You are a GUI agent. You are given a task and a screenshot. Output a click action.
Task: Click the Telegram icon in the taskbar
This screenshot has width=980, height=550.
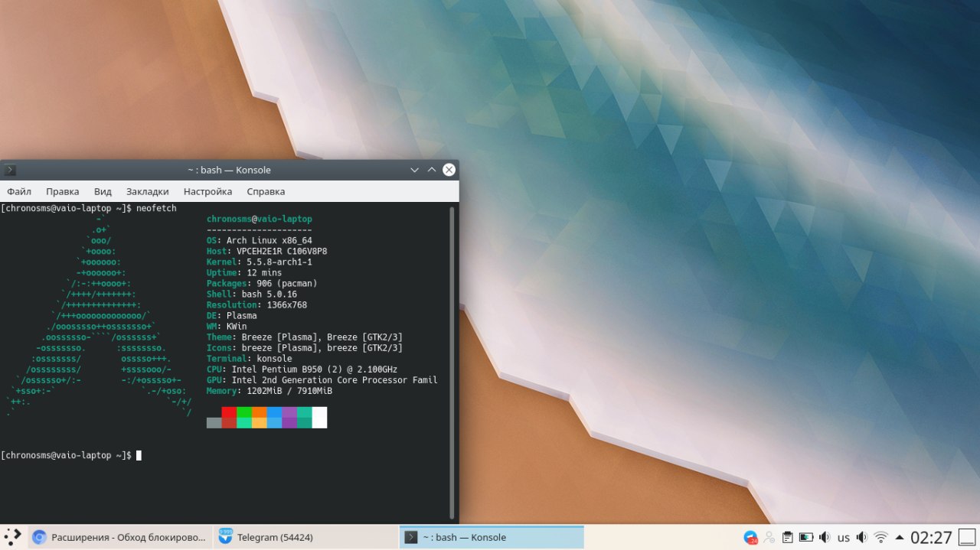point(225,537)
